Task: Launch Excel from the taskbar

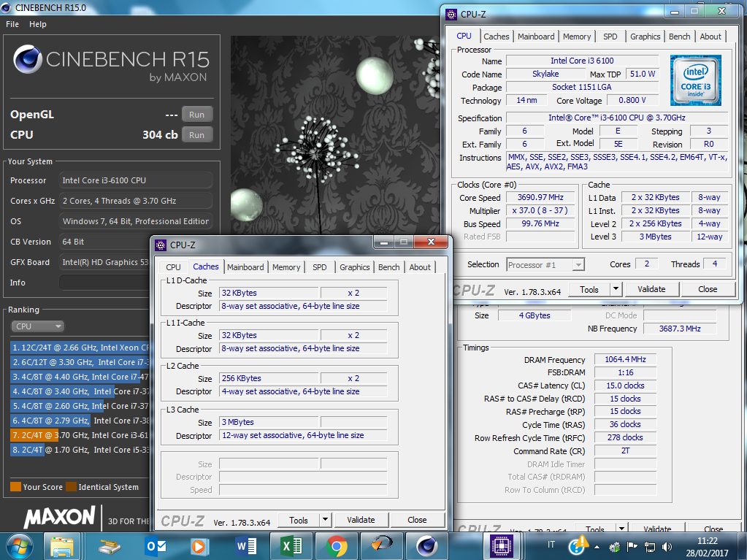Action: tap(291, 546)
